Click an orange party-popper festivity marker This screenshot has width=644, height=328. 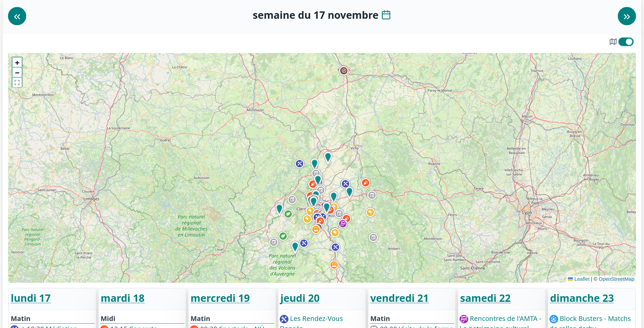[x=366, y=183]
